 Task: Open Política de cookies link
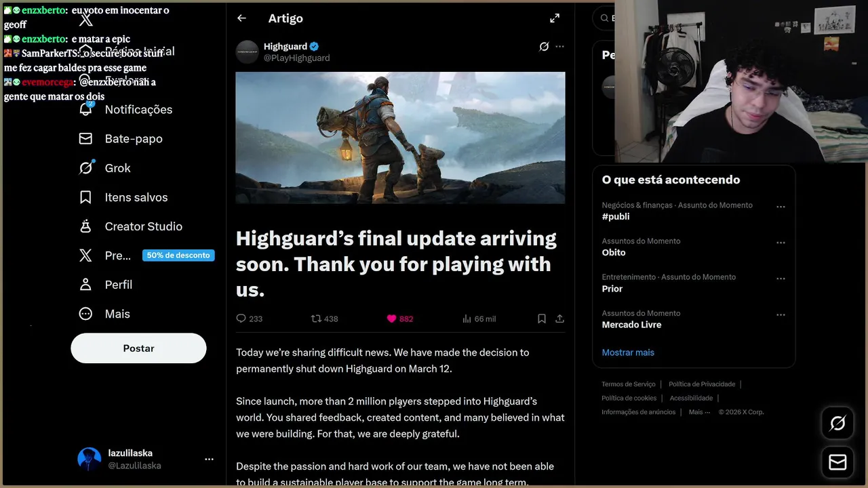629,398
